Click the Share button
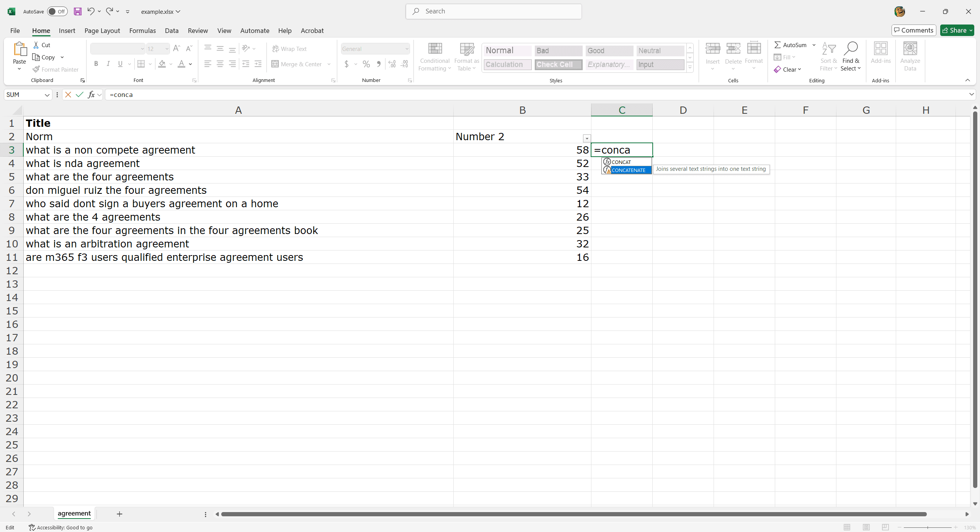The image size is (980, 532). [x=957, y=30]
